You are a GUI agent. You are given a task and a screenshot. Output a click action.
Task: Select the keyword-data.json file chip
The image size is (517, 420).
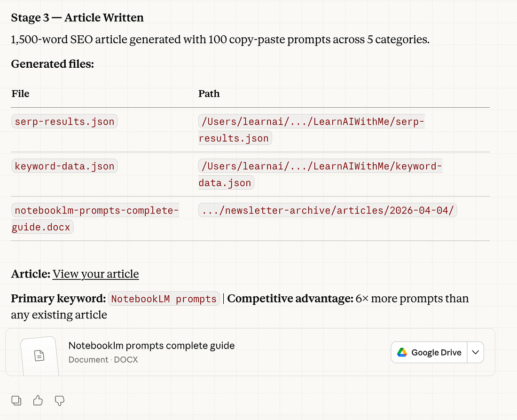click(x=64, y=166)
